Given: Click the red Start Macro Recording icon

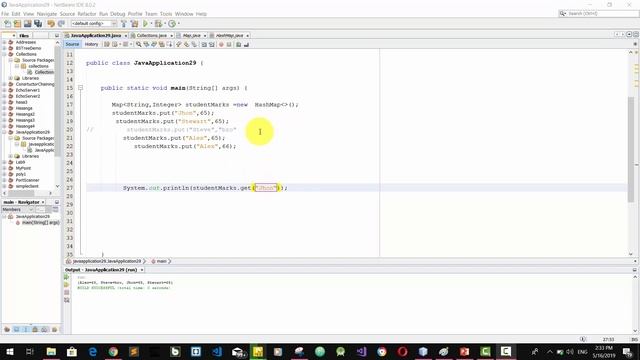Looking at the screenshot, I should click(x=221, y=44).
